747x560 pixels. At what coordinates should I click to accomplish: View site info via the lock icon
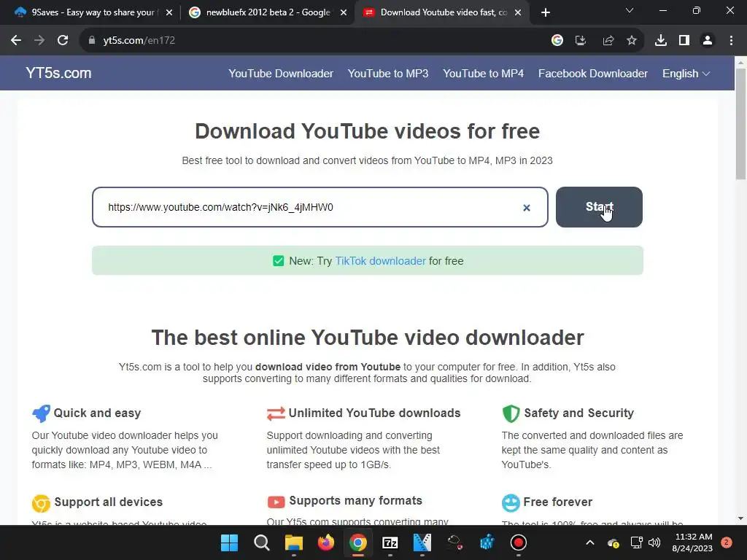coord(92,41)
